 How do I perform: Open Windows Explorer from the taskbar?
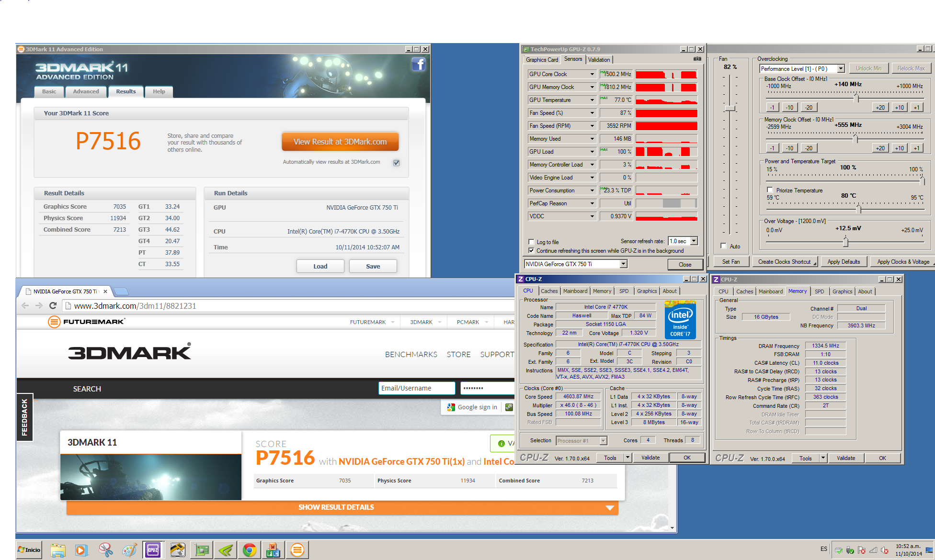pyautogui.click(x=58, y=550)
